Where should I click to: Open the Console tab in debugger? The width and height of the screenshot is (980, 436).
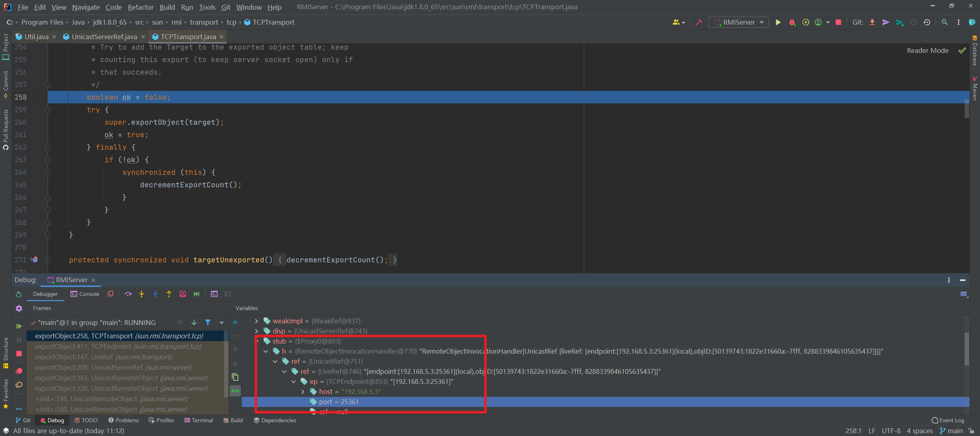85,294
